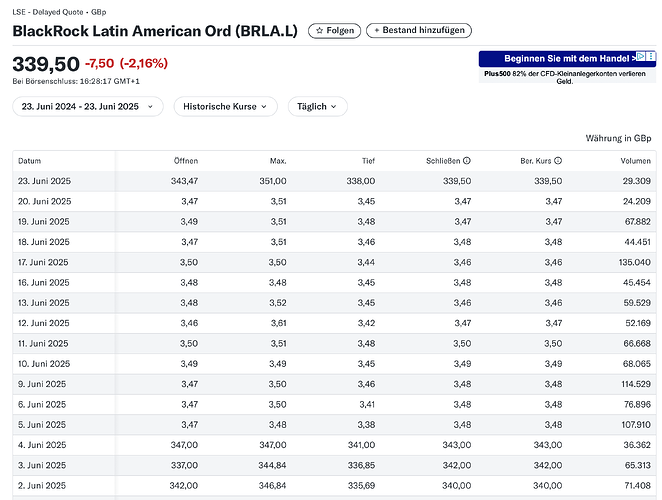
Task: Click the date cell 12. Juni 2025
Action: pos(43,323)
